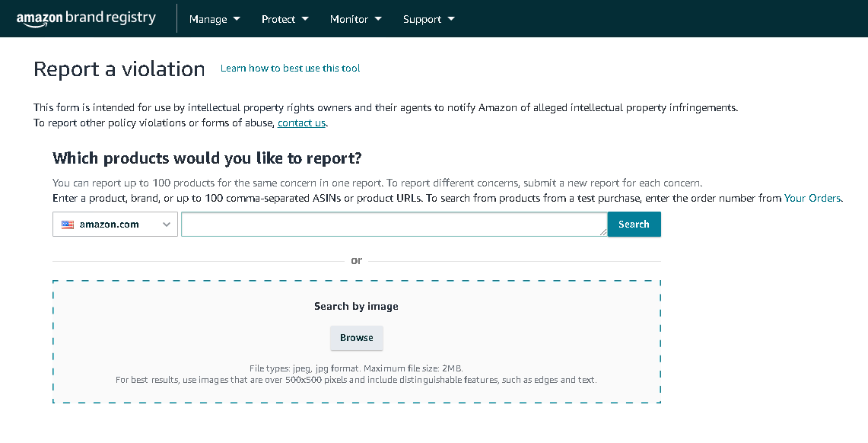Go to the 'Your Orders' link
The height and width of the screenshot is (443, 868).
[x=812, y=198]
